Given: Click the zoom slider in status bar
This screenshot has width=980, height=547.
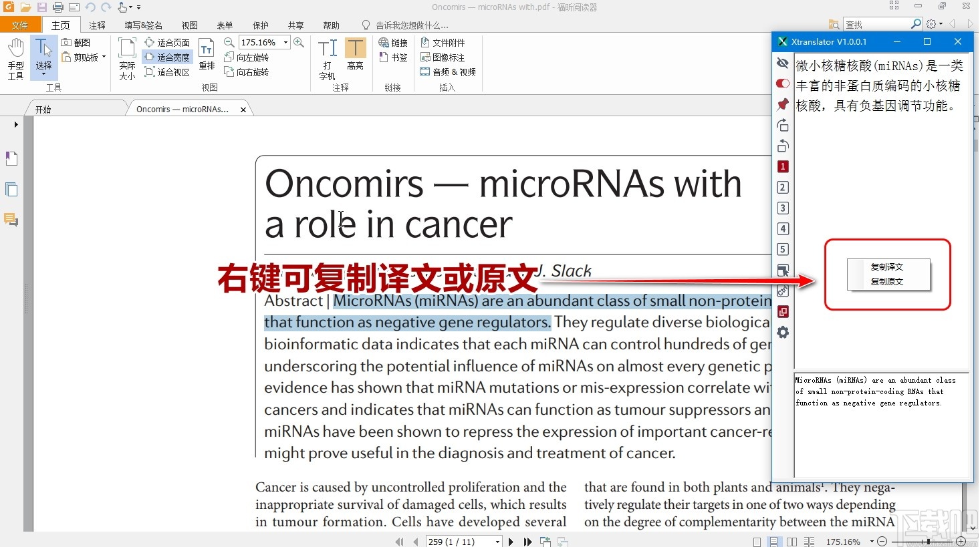Looking at the screenshot, I should [928, 542].
